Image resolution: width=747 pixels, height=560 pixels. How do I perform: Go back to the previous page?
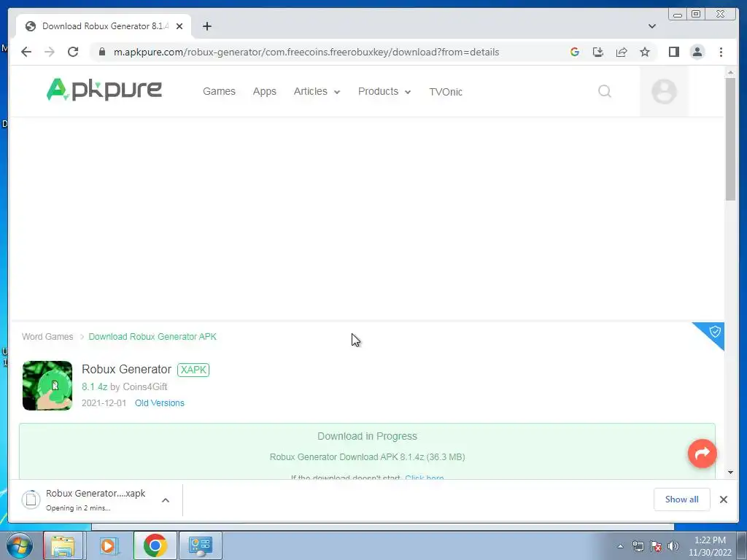pyautogui.click(x=26, y=52)
